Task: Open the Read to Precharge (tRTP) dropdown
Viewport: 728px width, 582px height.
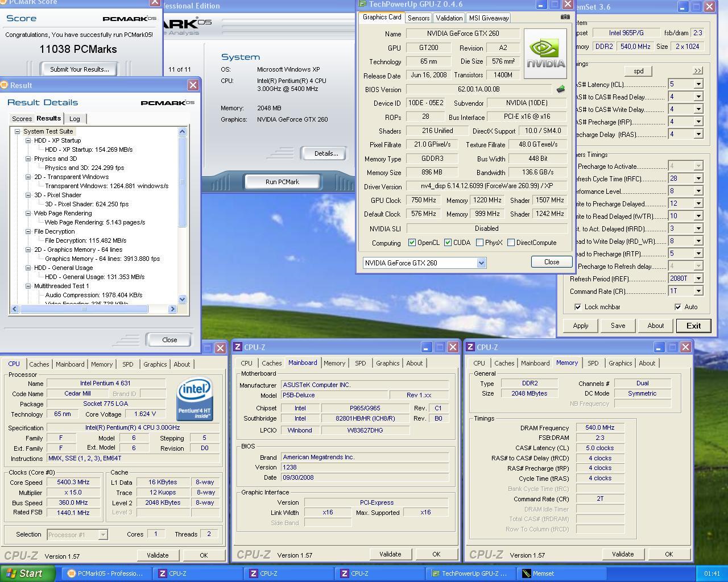Action: (x=698, y=253)
